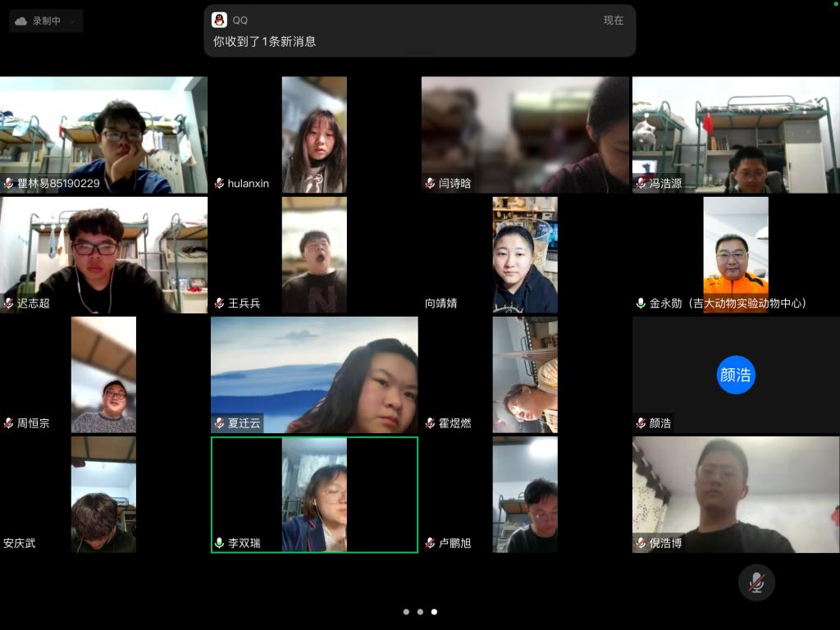The height and width of the screenshot is (630, 840).
Task: Select the third active page dot
Action: 434,612
